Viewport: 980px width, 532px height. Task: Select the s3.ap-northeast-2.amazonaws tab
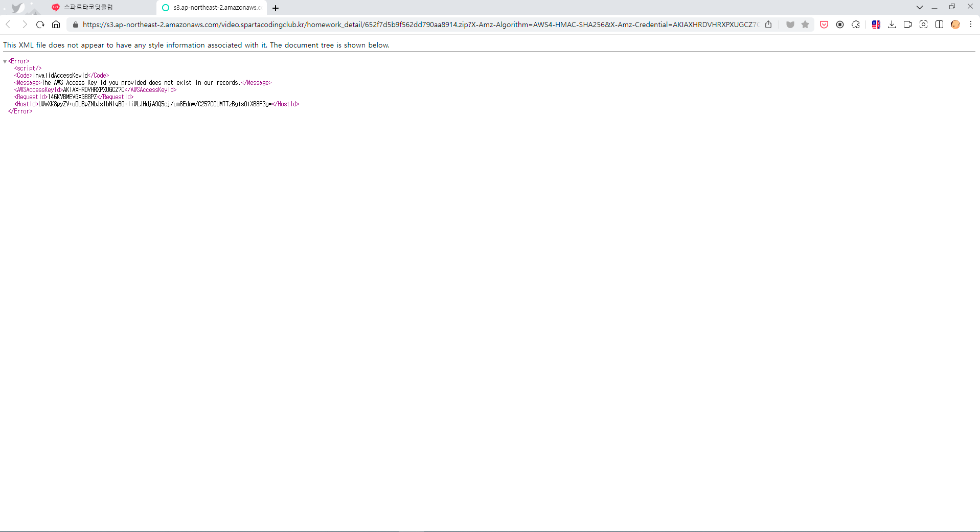coord(212,8)
